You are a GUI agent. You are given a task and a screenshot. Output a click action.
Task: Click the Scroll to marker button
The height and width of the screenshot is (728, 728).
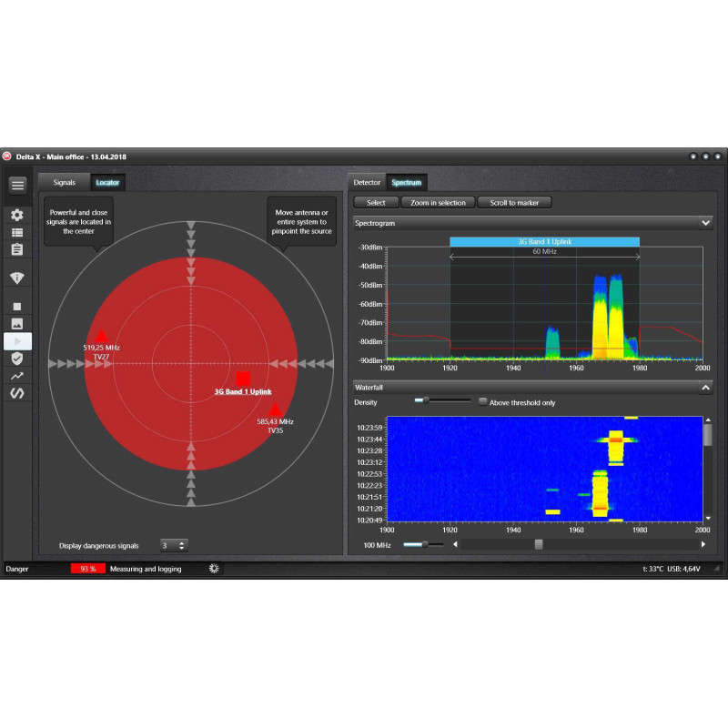(514, 203)
